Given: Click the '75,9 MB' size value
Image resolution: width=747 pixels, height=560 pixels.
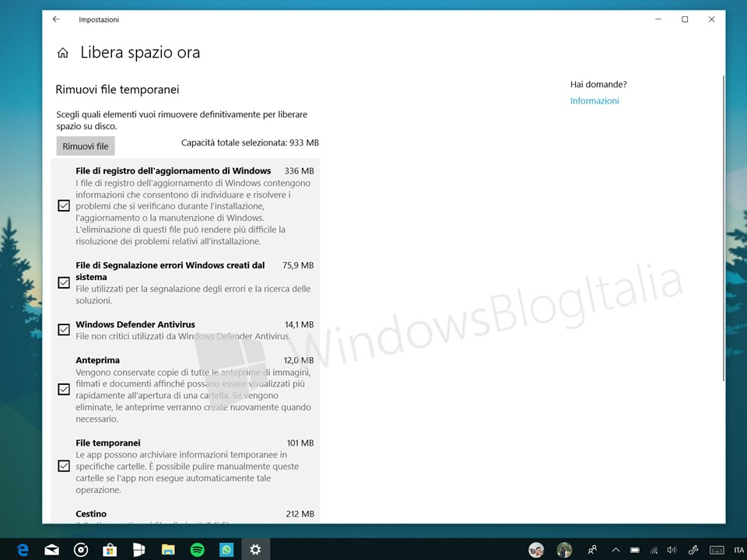Looking at the screenshot, I should tap(298, 265).
